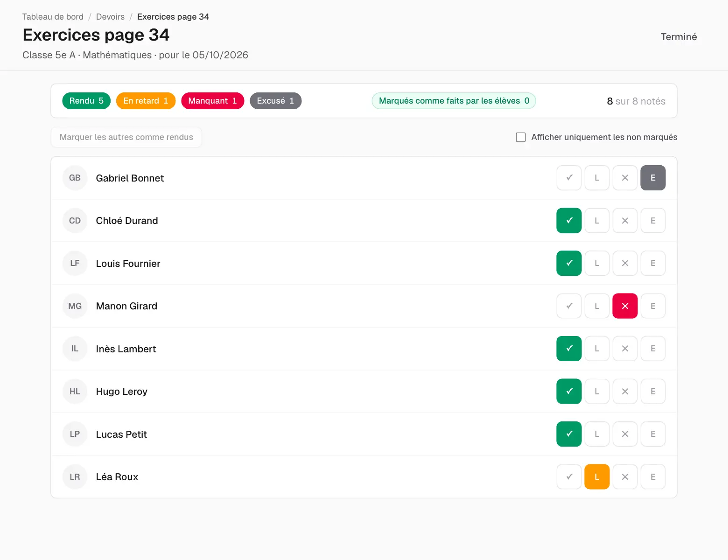Set Inès Lambert as excused with E
Screen dimensions: 728x560
coord(653,349)
